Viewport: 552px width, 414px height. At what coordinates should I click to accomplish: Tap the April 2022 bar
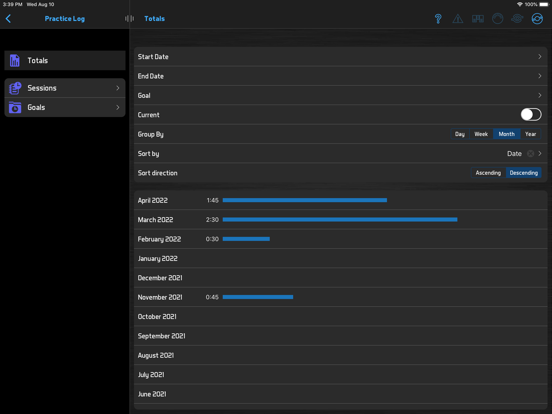click(305, 200)
